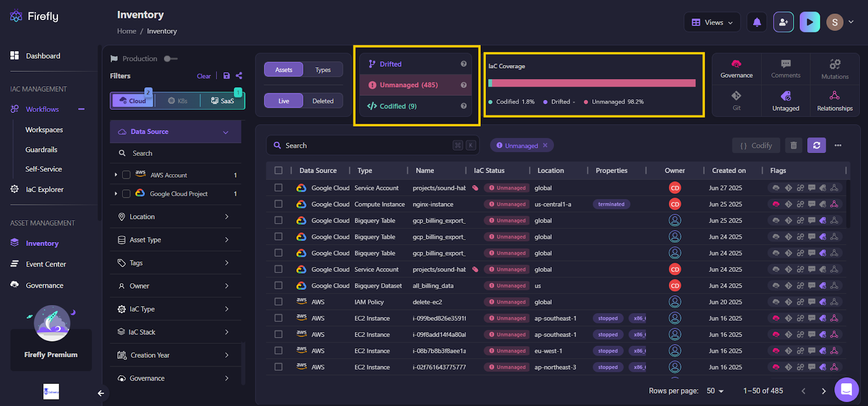This screenshot has height=406, width=868.
Task: Filter by Unmanaged (485)
Action: (x=416, y=85)
